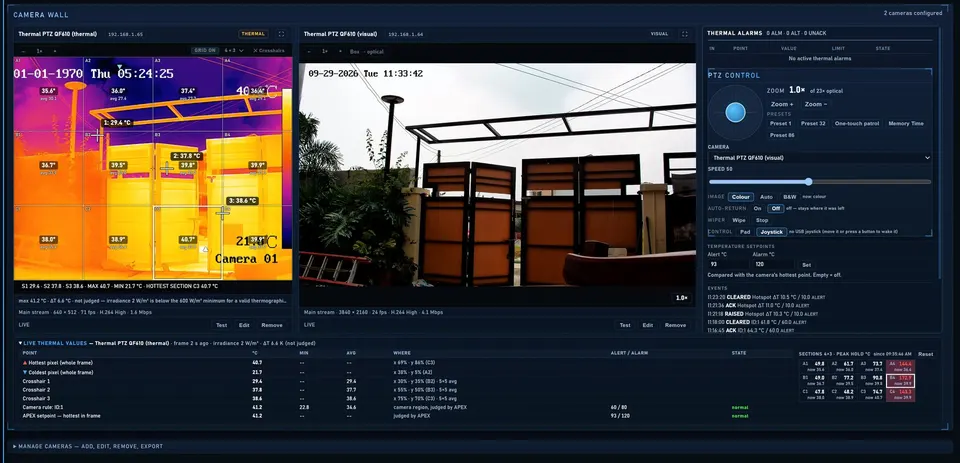The height and width of the screenshot is (463, 960).
Task: Reset thermal view zoom to 1×
Action: click(x=39, y=51)
